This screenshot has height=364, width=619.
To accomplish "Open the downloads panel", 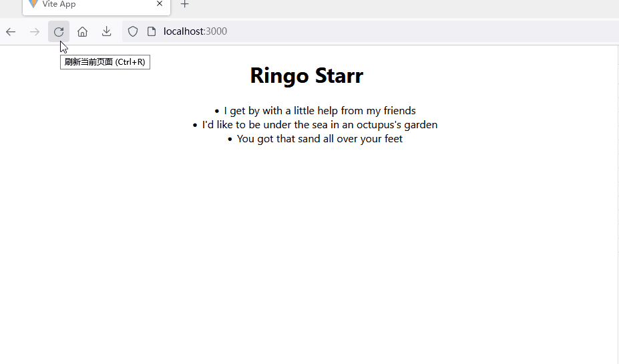I will click(107, 31).
